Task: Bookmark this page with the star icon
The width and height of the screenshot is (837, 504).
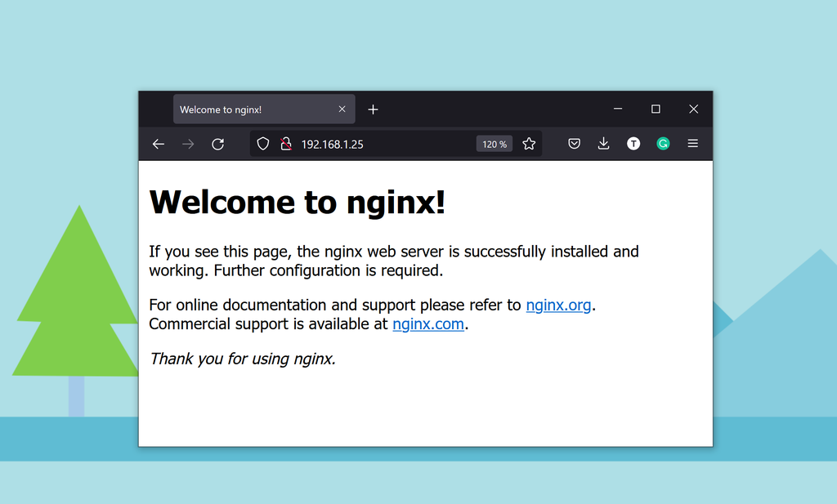Action: [529, 144]
